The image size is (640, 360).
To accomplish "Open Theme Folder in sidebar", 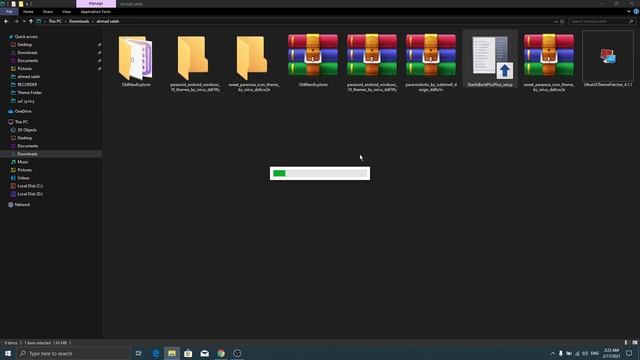I will click(x=29, y=93).
